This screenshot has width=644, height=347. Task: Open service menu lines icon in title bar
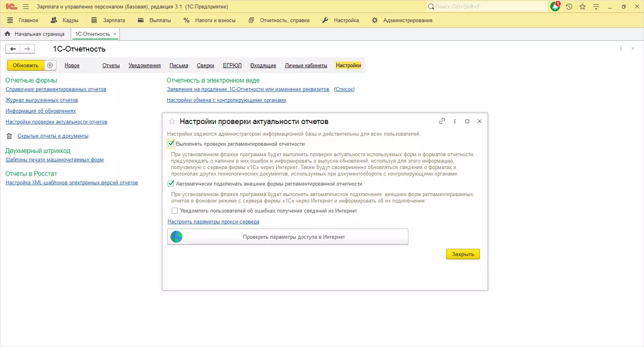click(x=596, y=7)
